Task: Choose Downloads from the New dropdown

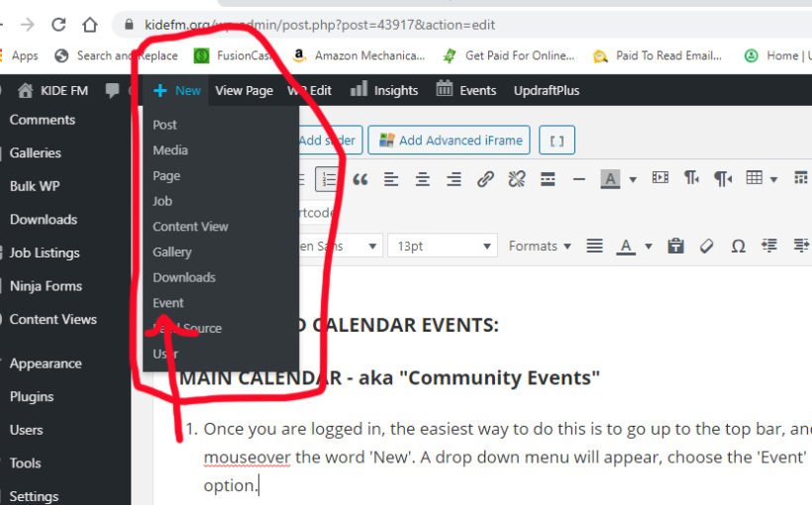Action: [x=184, y=277]
